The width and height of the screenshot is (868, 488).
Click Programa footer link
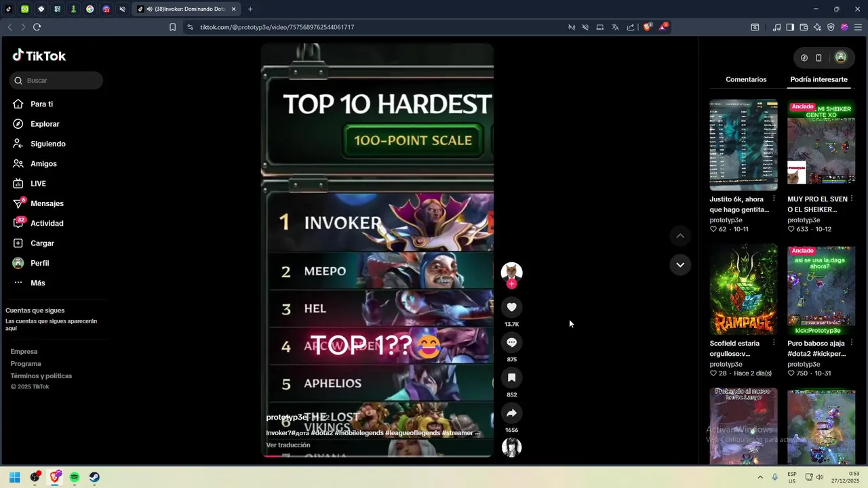tap(26, 364)
